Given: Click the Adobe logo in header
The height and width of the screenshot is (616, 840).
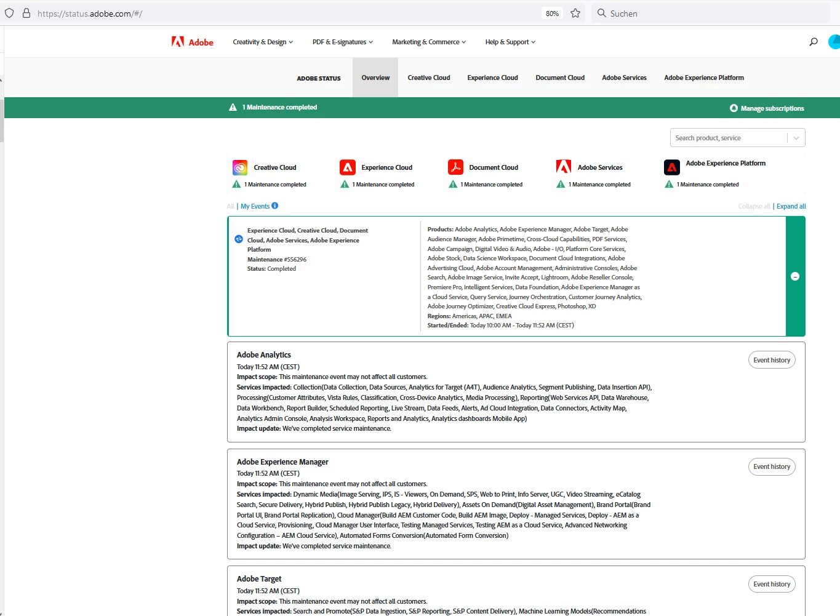Looking at the screenshot, I should point(192,42).
